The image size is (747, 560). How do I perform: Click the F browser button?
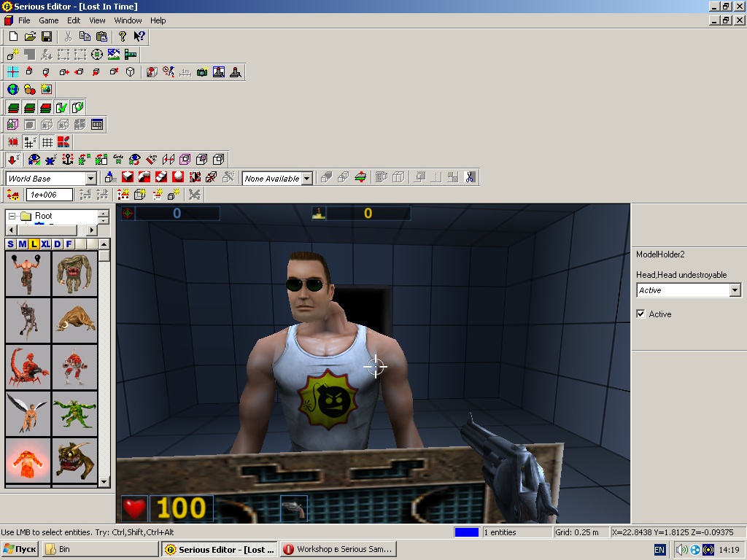click(69, 244)
